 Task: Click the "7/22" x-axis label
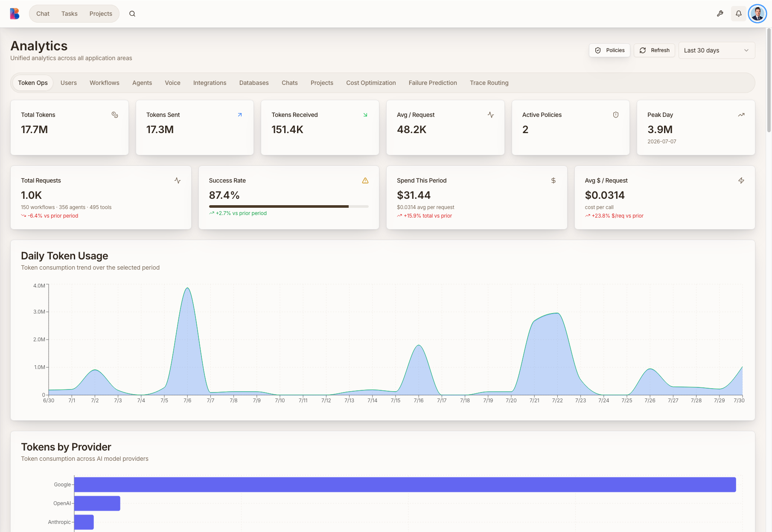coord(557,401)
